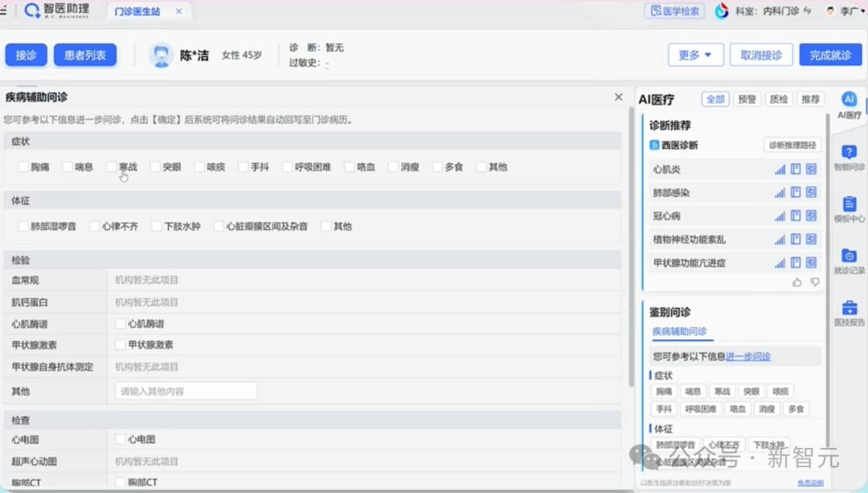Open the 李广 user account dropdown

(845, 10)
